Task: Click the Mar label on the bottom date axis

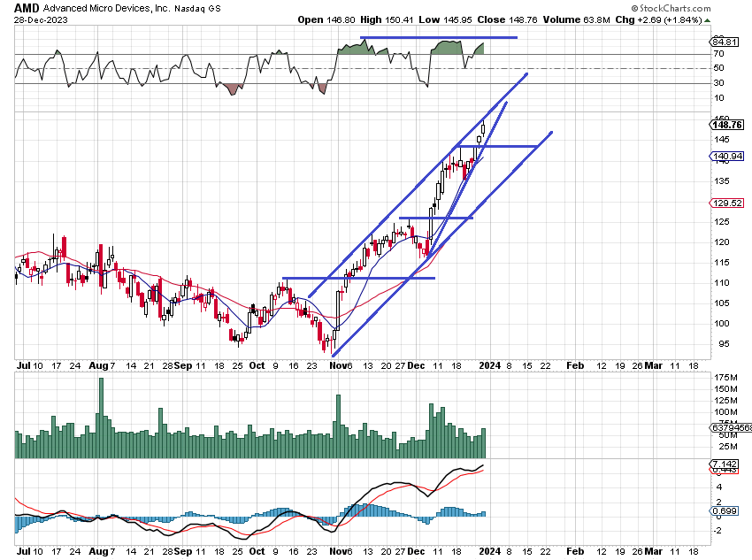Action: tap(653, 551)
